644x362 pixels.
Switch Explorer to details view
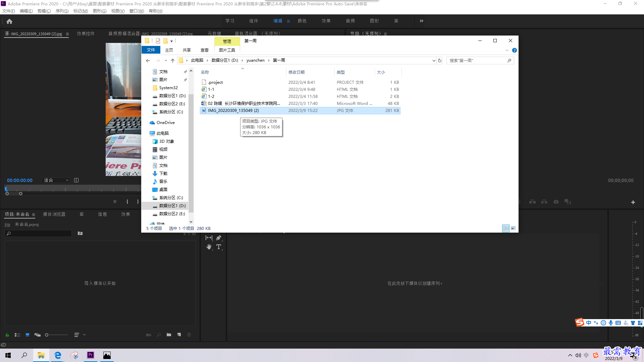click(506, 228)
